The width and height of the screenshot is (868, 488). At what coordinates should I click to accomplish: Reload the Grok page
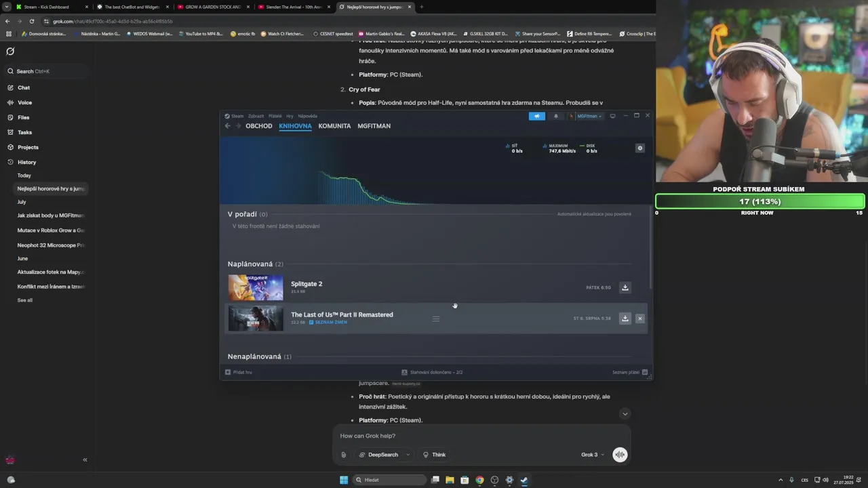pos(31,21)
